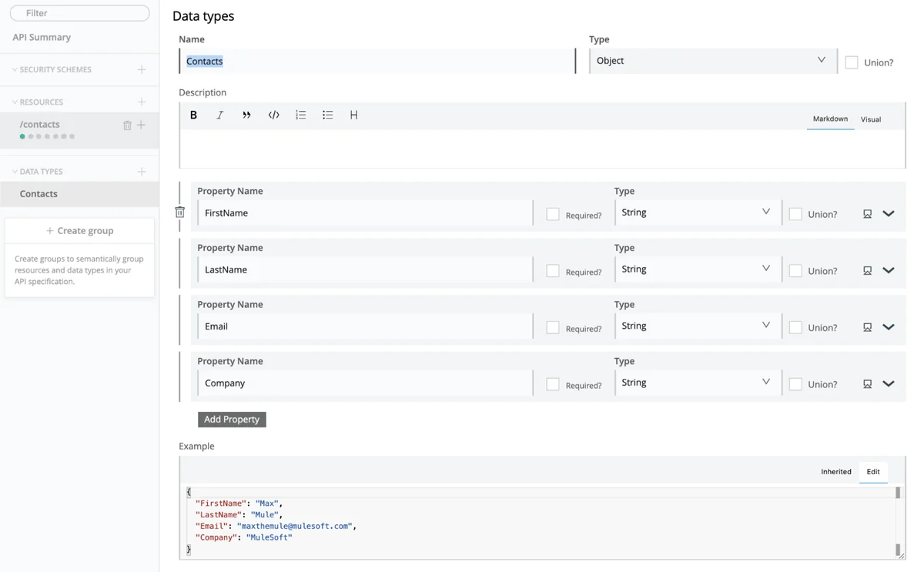Click the Company property name field
The height and width of the screenshot is (572, 924).
click(365, 383)
